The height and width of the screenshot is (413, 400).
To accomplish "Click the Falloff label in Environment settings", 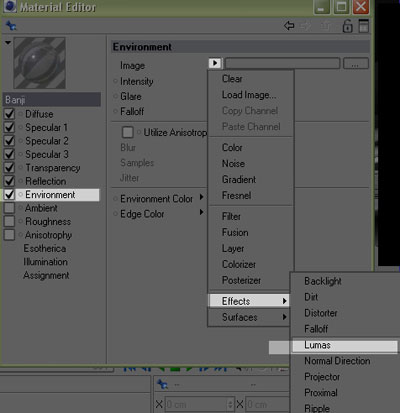I will (x=132, y=111).
